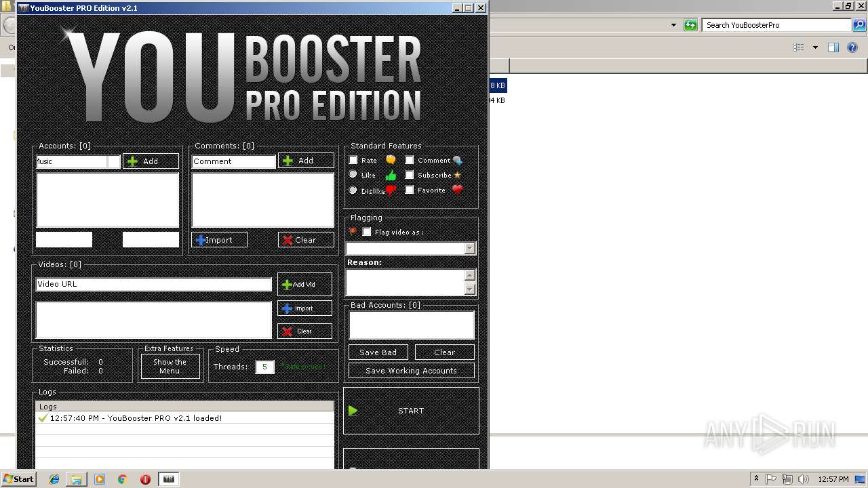Image resolution: width=868 pixels, height=488 pixels.
Task: Click the Rate smiley face icon
Action: point(391,160)
